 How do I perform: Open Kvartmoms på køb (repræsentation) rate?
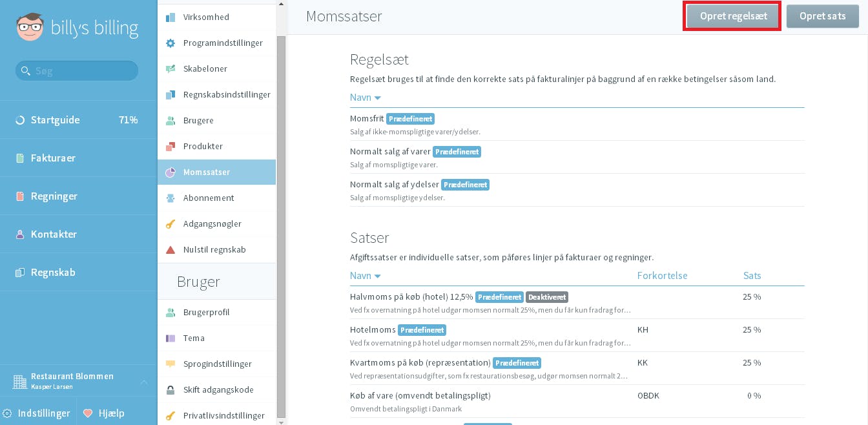click(x=577, y=368)
